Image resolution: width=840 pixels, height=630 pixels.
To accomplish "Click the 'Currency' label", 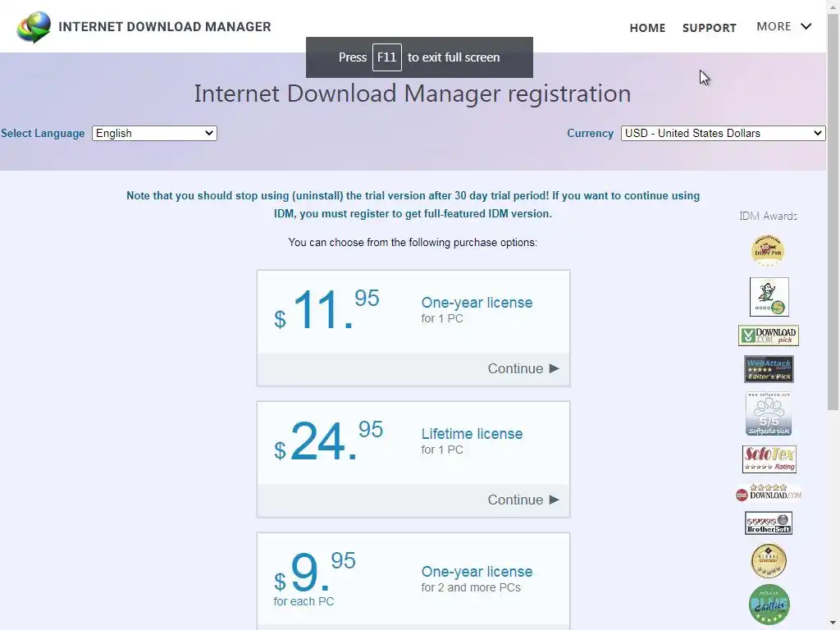I will [x=591, y=134].
